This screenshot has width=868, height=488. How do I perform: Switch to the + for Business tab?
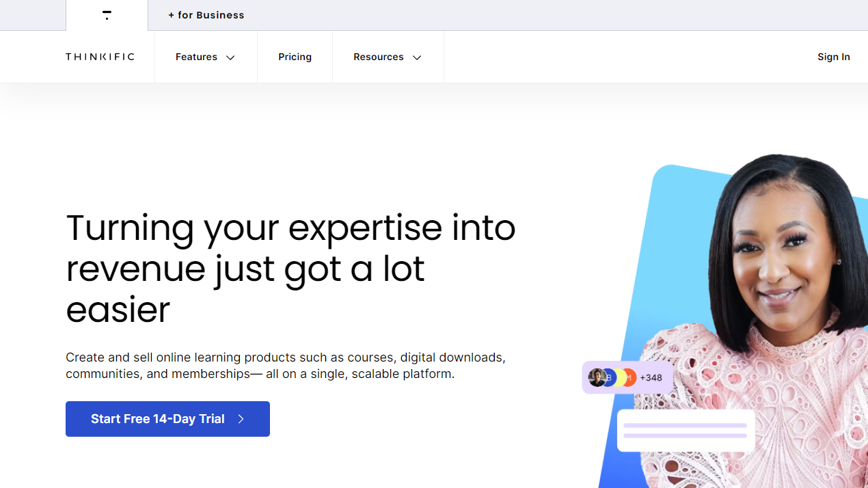pos(206,15)
